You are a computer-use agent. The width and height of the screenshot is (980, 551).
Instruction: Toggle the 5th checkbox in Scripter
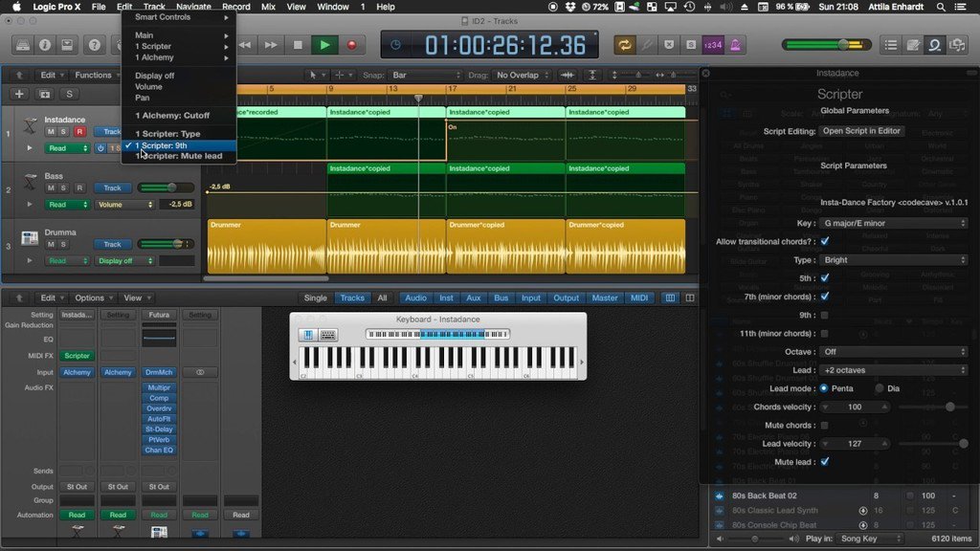click(825, 278)
